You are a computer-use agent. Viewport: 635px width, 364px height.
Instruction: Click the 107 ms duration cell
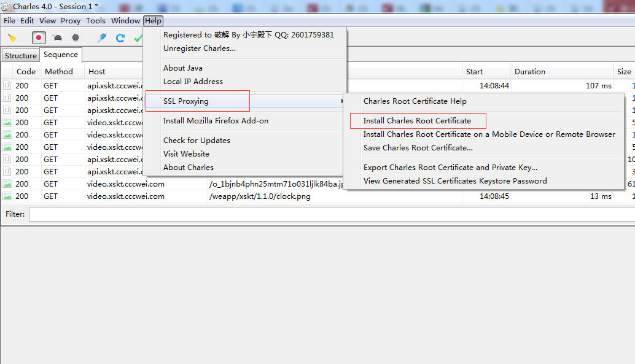(599, 86)
